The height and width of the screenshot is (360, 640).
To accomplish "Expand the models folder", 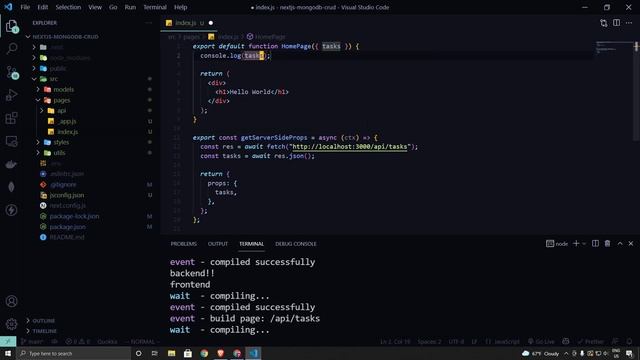I will click(x=64, y=89).
